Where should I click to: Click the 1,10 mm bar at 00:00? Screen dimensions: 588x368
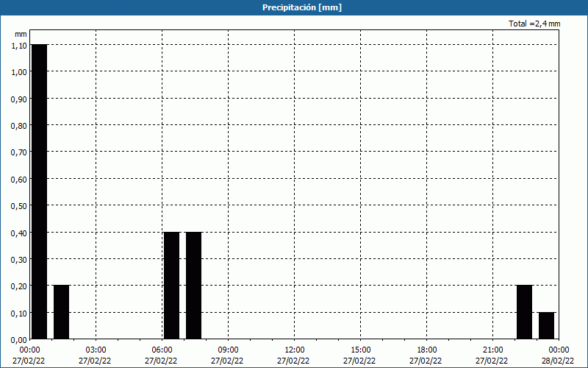pyautogui.click(x=40, y=192)
